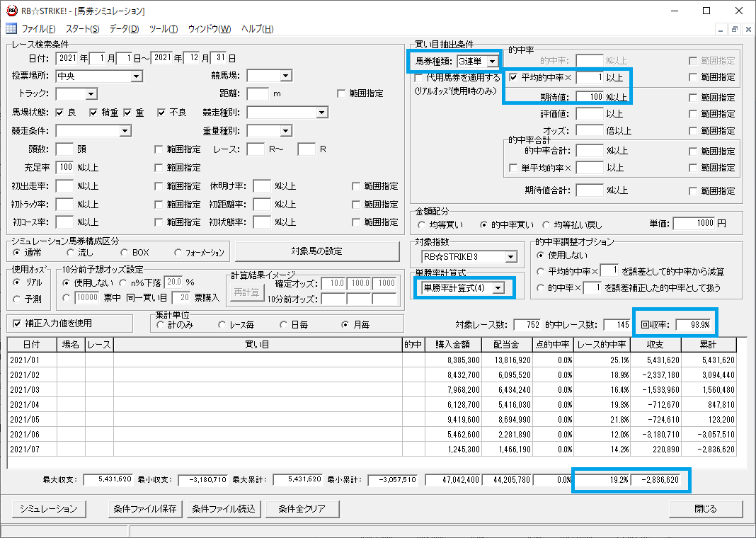Viewport: 756px width, 538px height.
Task: Select the 2021/01 result row
Action: coord(372,360)
